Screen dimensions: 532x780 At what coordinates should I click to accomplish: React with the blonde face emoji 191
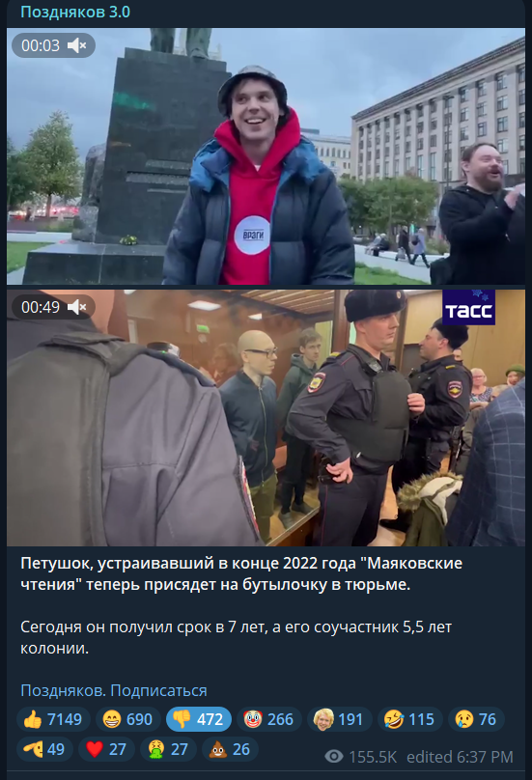pyautogui.click(x=340, y=719)
